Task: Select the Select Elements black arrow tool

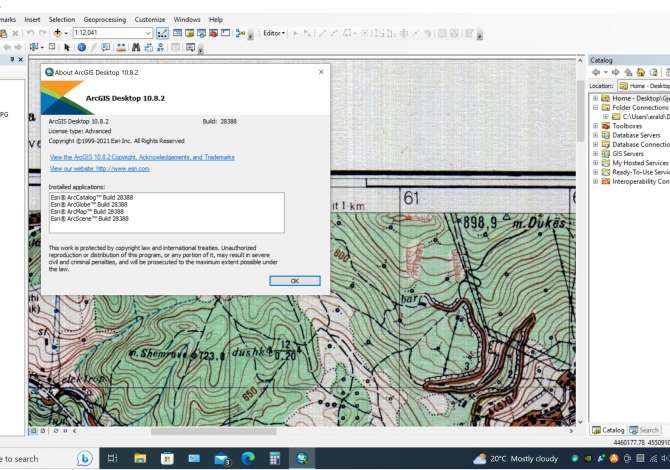Action: pos(67,47)
